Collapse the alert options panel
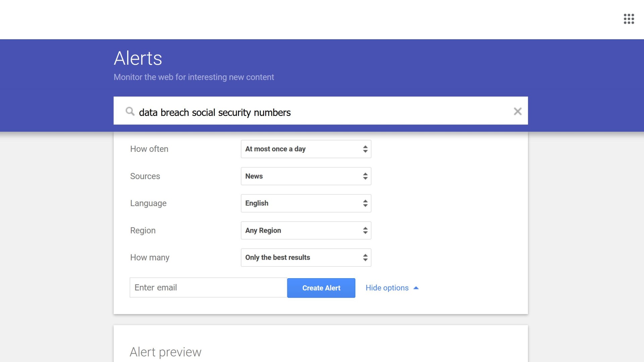This screenshot has height=362, width=644. click(391, 288)
